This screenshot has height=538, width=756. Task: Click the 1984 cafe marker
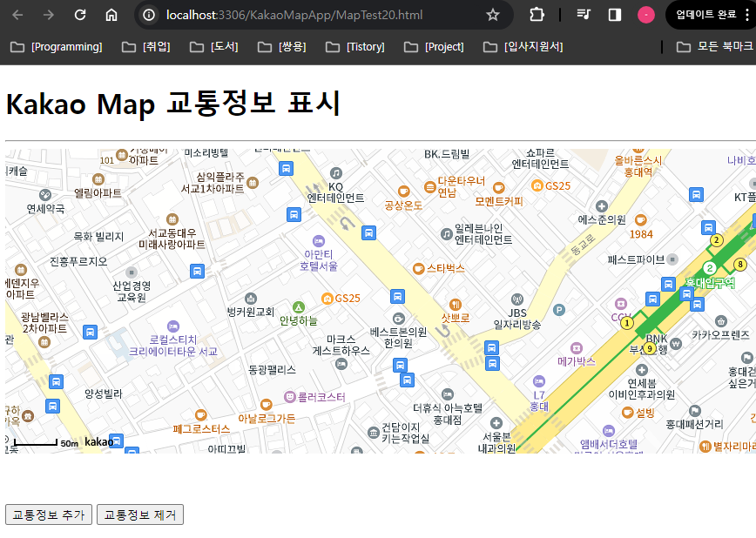[x=640, y=220]
